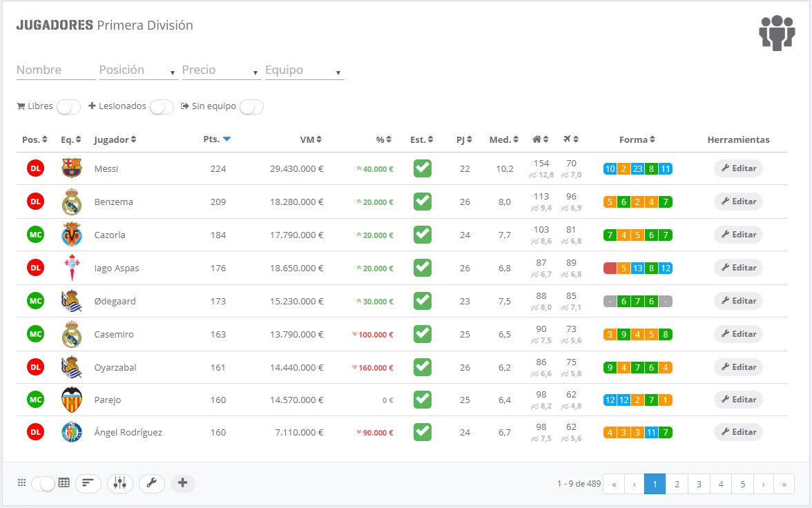
Task: Open the Equipo dropdown filter
Action: 304,70
